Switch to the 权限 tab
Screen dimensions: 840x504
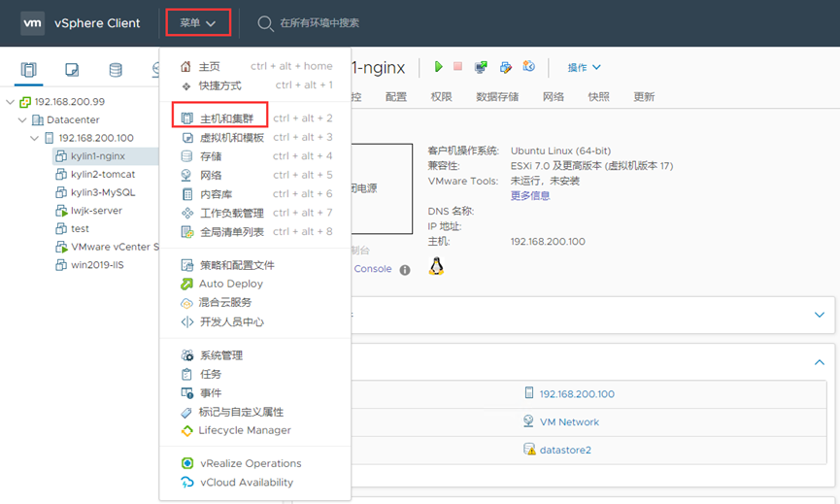click(441, 97)
